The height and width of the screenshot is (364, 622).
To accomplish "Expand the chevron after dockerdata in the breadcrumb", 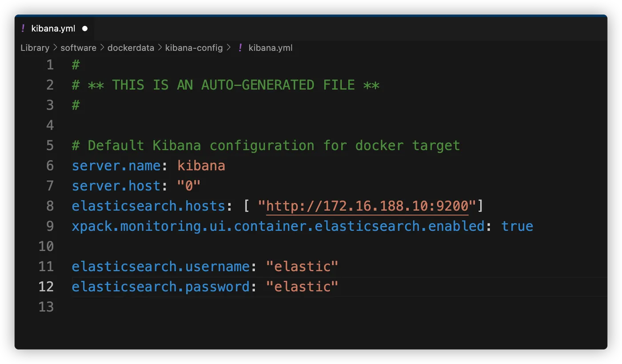I will click(160, 48).
